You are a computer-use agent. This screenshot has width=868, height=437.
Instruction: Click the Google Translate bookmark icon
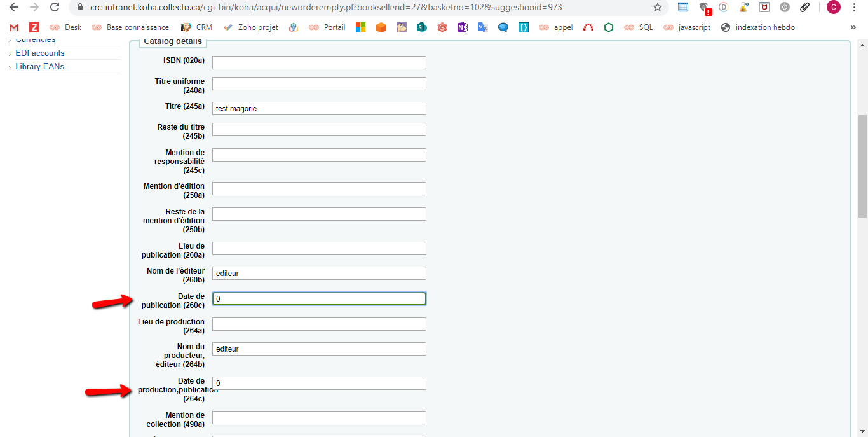click(483, 27)
